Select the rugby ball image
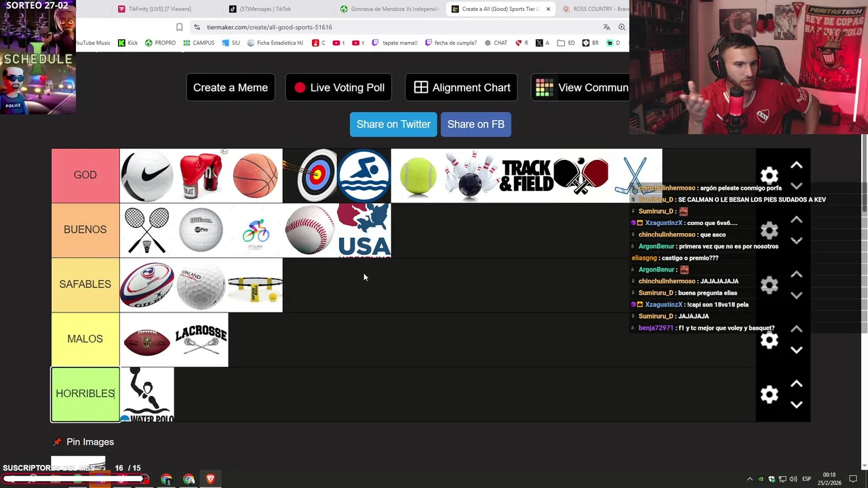The height and width of the screenshot is (488, 868). tap(146, 285)
